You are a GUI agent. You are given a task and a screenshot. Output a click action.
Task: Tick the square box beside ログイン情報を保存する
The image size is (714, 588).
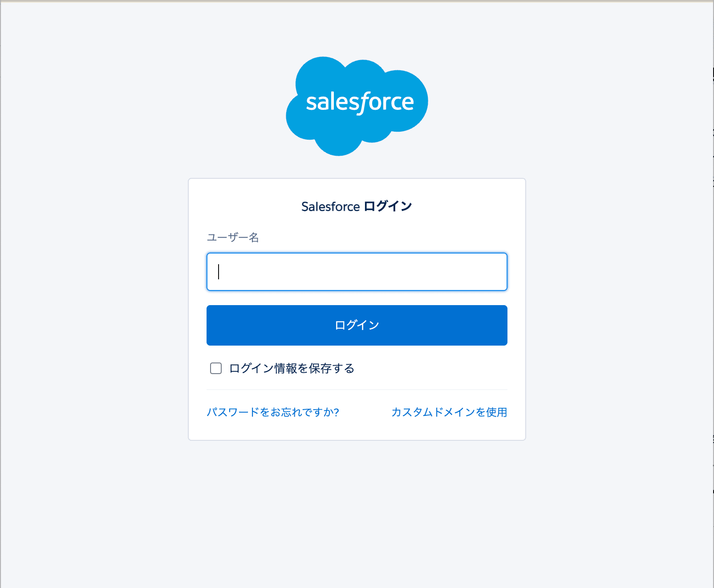point(216,368)
